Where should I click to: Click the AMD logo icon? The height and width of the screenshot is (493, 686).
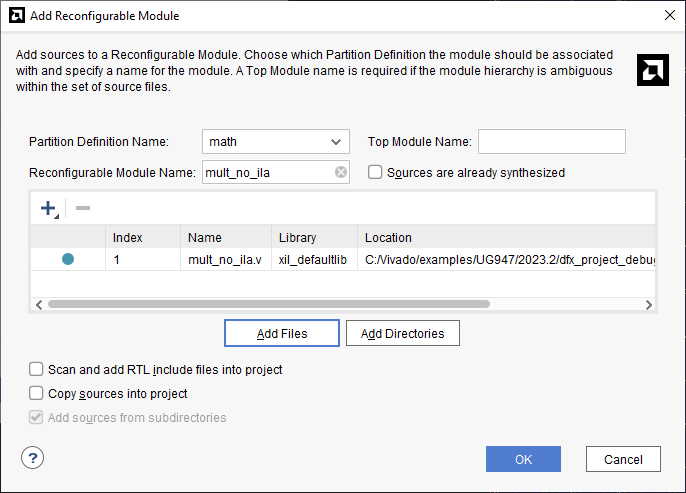[x=653, y=69]
